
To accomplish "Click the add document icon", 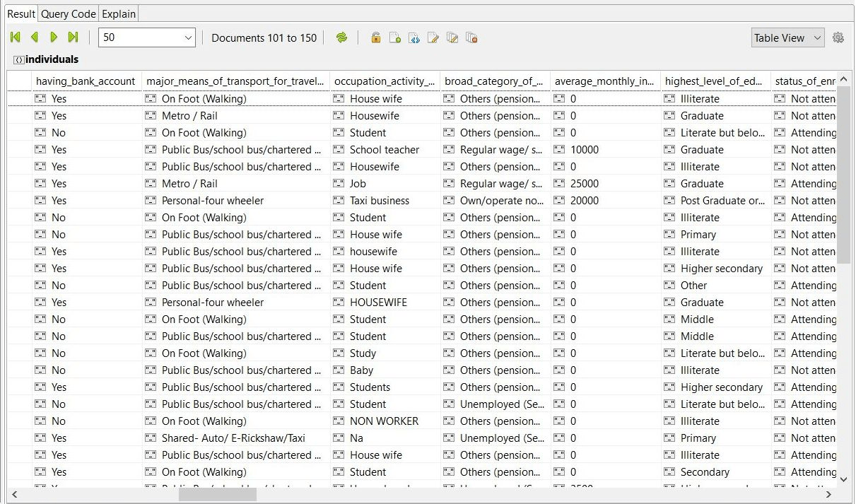I will tap(395, 37).
